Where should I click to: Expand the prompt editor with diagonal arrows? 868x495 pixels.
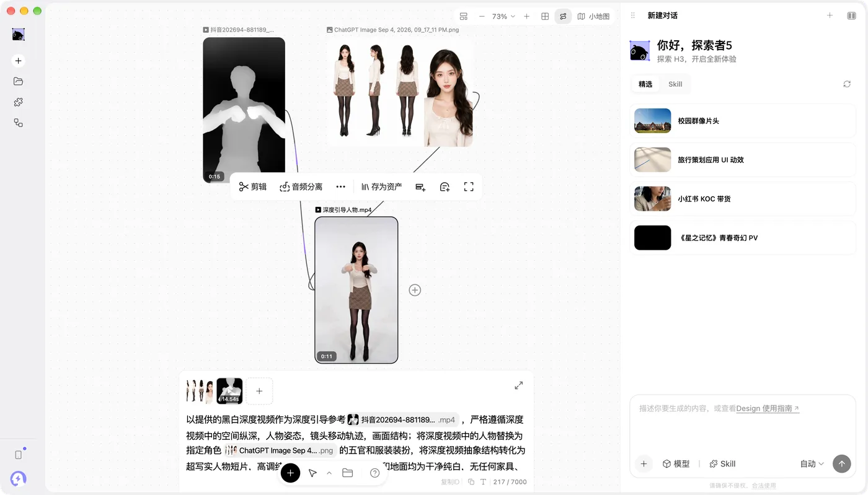(x=519, y=385)
